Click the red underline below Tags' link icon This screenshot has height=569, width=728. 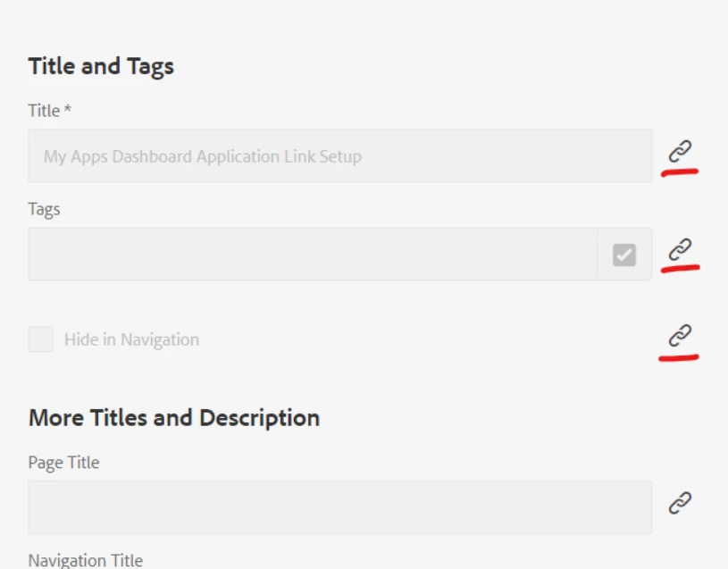tap(681, 267)
